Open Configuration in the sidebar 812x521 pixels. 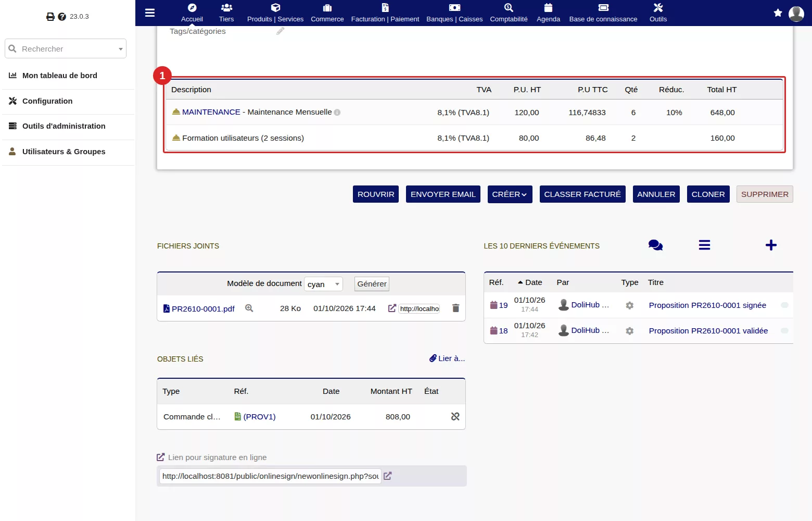point(47,101)
